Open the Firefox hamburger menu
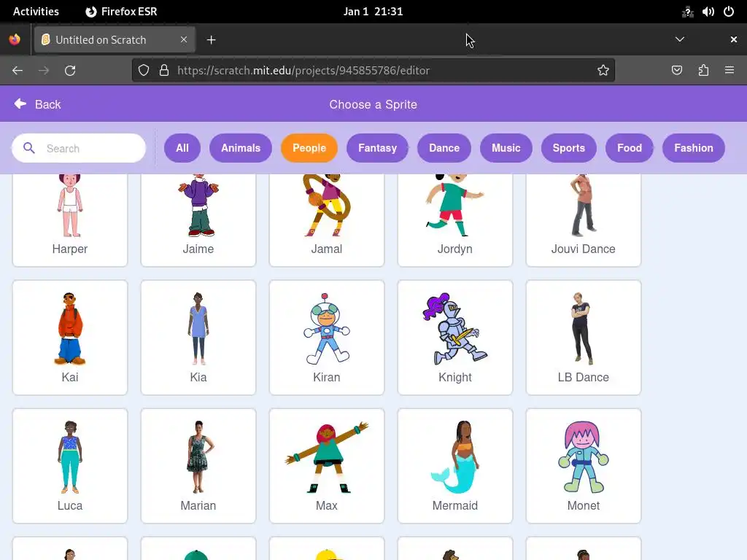Image resolution: width=747 pixels, height=560 pixels. point(729,71)
